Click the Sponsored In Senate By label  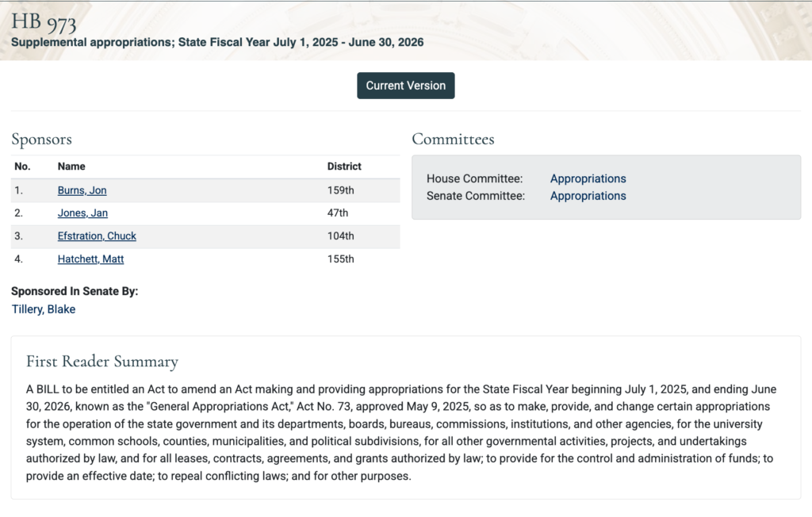[x=75, y=291]
